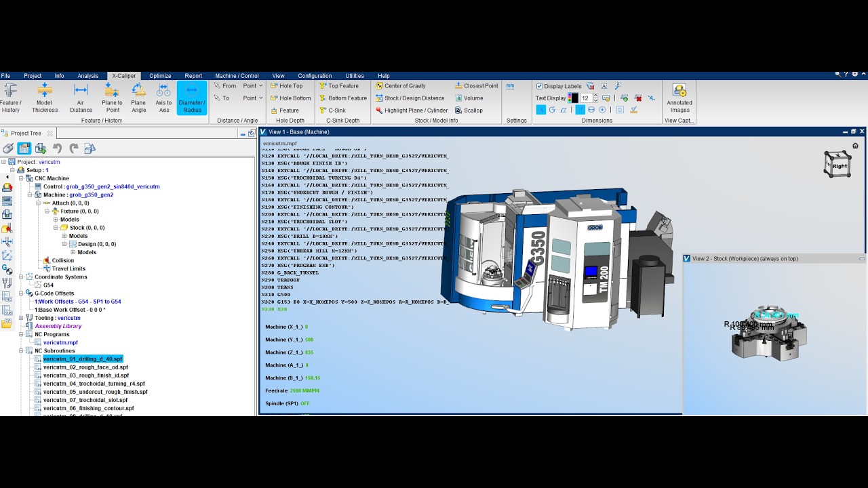Open Annotated Images
Viewport: 868px width, 488px height.
(679, 98)
